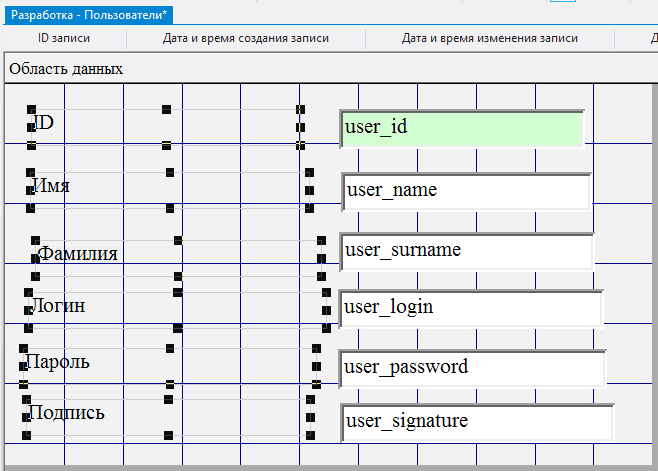Screen dimensions: 658x471
Task: Click the green user_id text box
Action: (x=462, y=128)
